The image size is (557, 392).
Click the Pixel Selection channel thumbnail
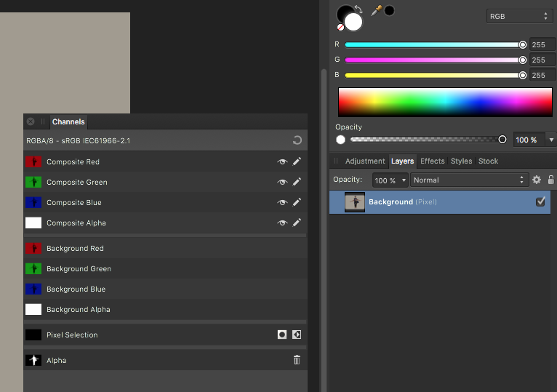coord(33,335)
